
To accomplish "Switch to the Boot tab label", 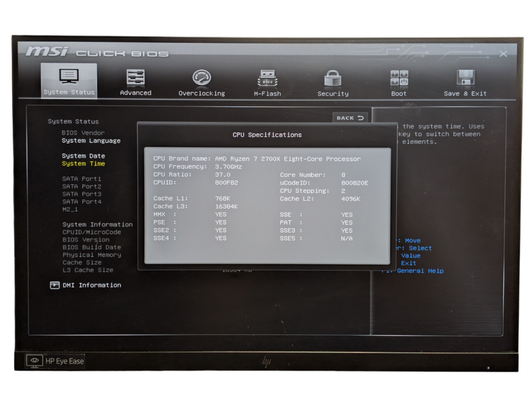I will [x=399, y=94].
